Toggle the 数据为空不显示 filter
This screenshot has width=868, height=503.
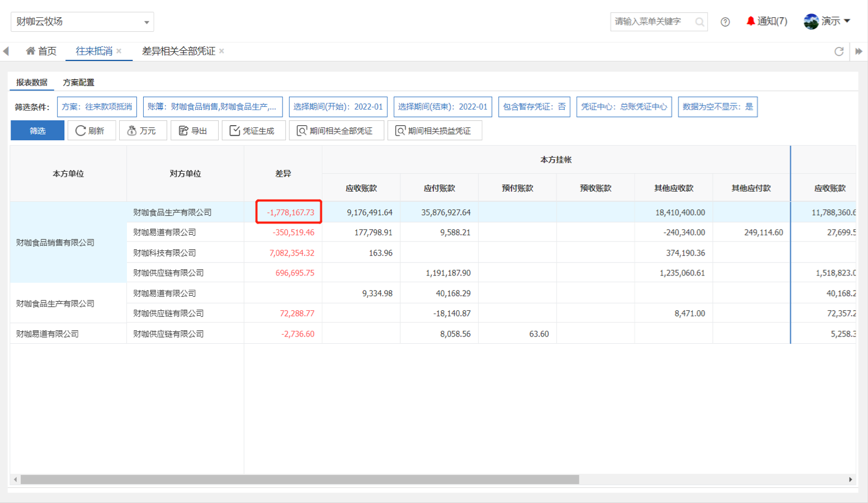pyautogui.click(x=717, y=107)
